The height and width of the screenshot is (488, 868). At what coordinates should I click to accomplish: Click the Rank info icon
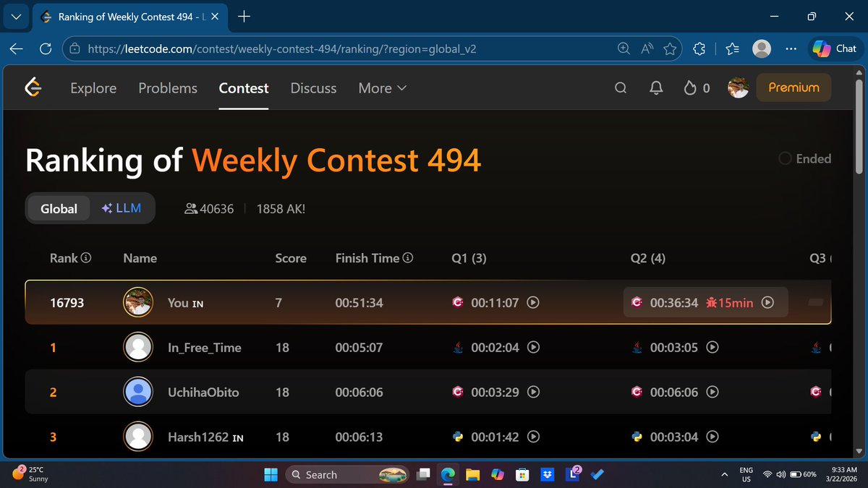click(86, 258)
